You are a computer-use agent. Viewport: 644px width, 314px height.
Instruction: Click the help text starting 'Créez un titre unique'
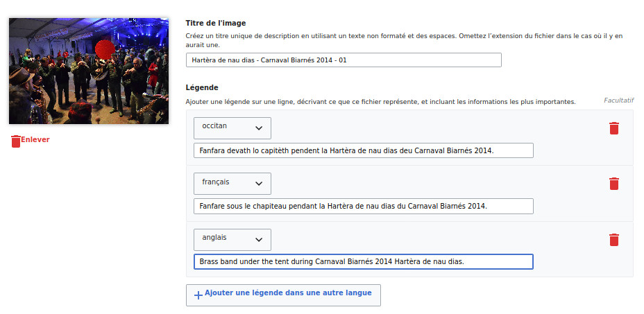(x=404, y=40)
